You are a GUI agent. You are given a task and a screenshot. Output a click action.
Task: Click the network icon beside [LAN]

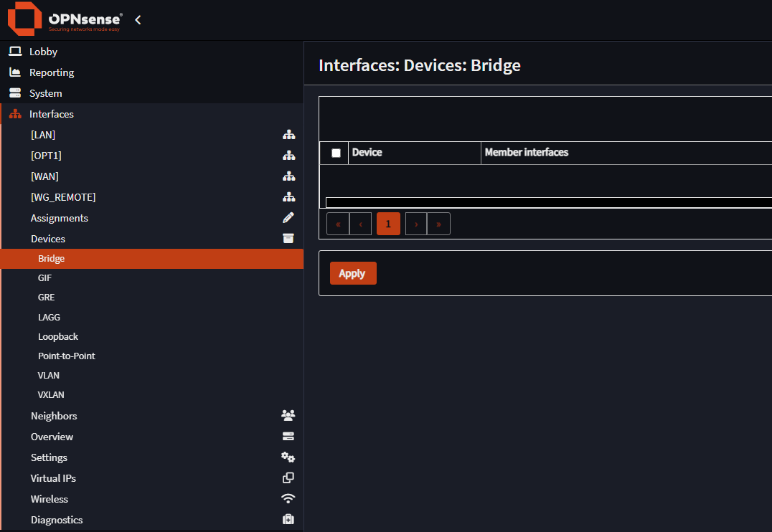[x=289, y=134]
